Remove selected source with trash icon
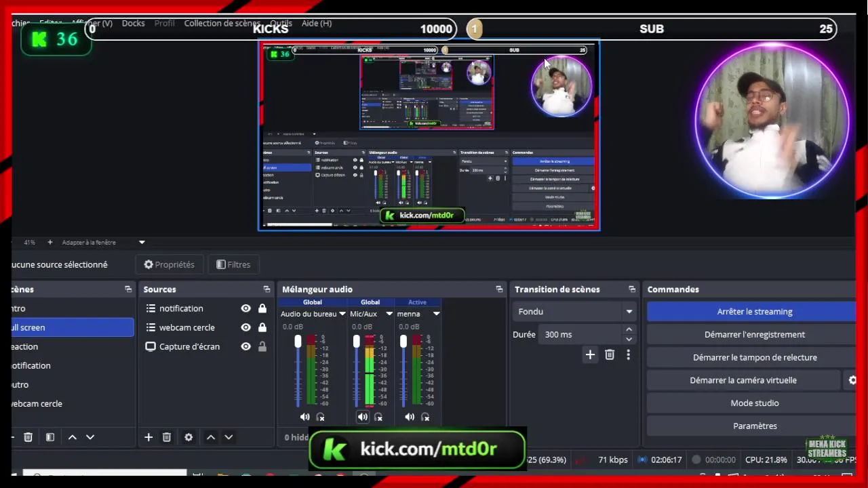This screenshot has height=488, width=868. [167, 437]
